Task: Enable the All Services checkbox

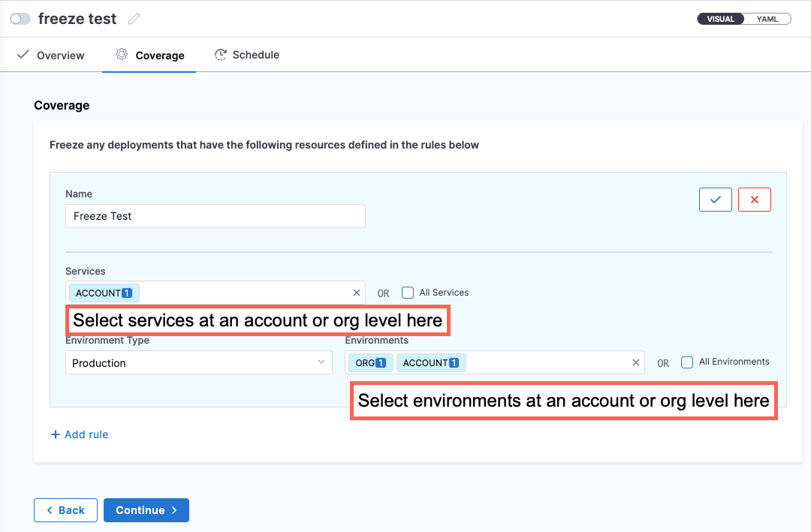Action: [x=408, y=293]
